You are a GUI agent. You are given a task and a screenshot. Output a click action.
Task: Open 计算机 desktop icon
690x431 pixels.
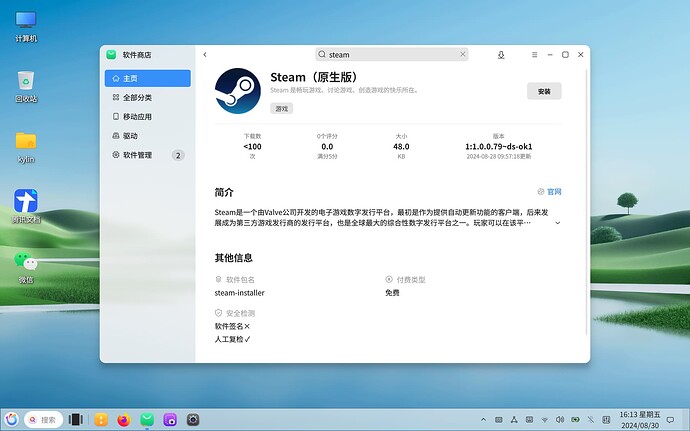click(26, 27)
